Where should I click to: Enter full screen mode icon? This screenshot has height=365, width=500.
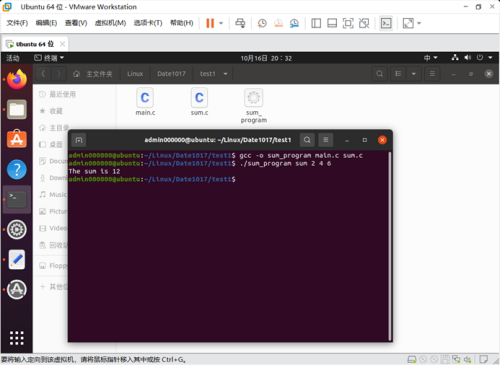[x=348, y=23]
